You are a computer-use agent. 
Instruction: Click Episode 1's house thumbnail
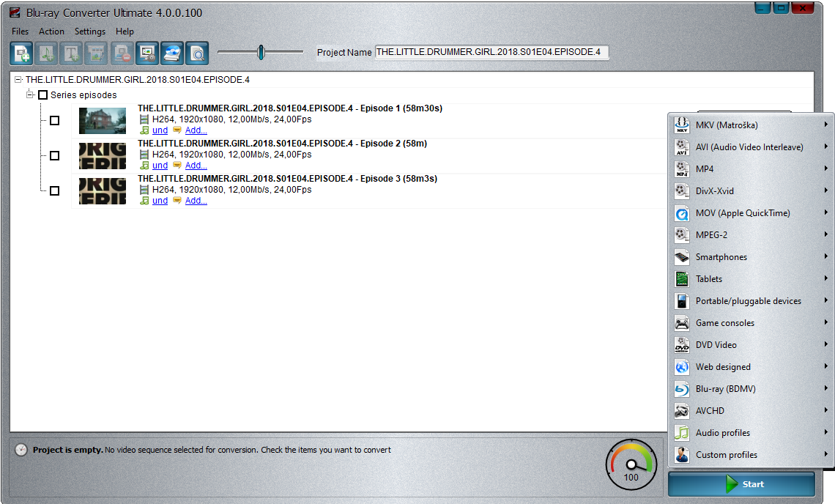103,120
